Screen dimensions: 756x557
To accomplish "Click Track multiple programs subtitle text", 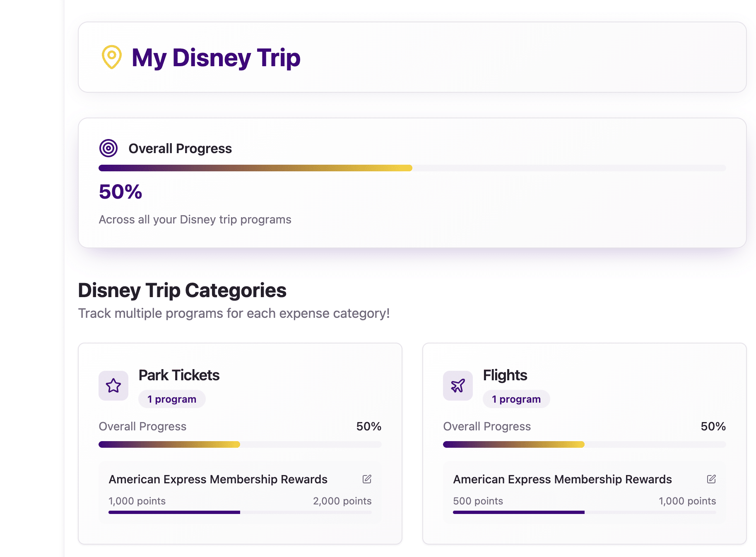I will coord(234,313).
